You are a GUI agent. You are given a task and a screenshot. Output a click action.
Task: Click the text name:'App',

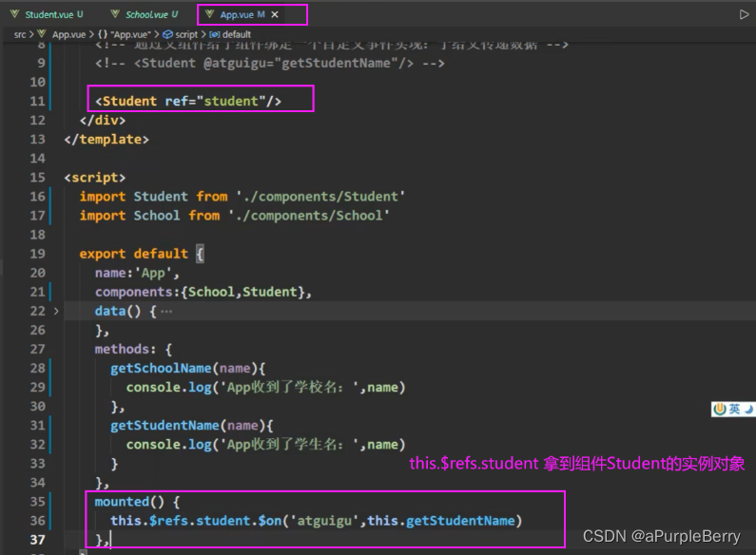pyautogui.click(x=137, y=273)
